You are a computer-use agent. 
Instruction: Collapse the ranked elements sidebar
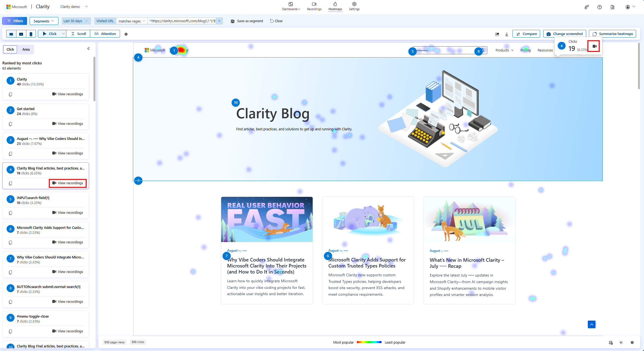(89, 48)
